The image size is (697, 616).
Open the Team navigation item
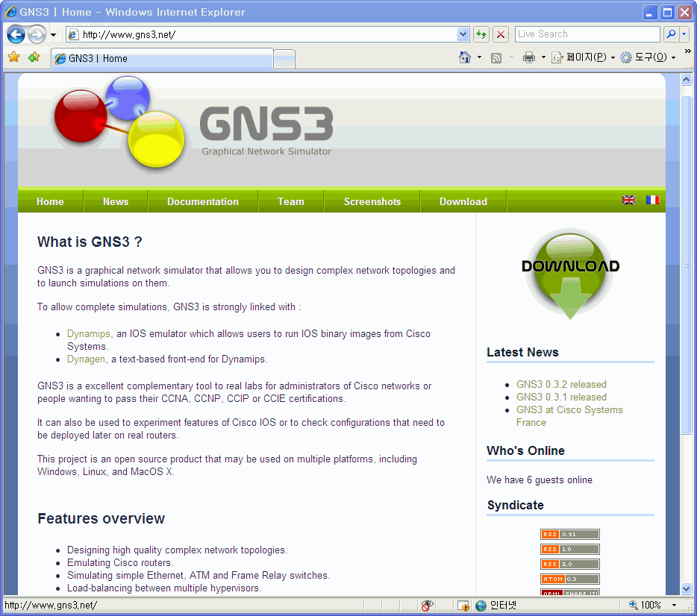point(291,201)
